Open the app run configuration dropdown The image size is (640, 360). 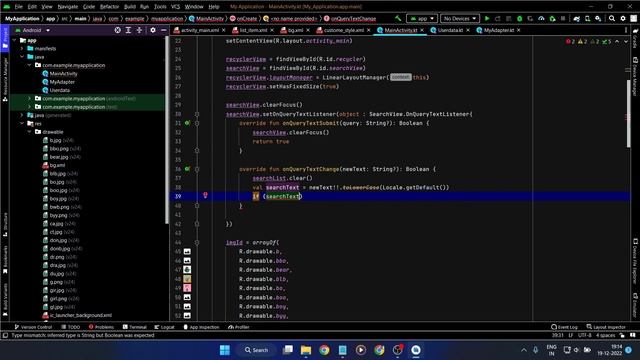coord(422,18)
